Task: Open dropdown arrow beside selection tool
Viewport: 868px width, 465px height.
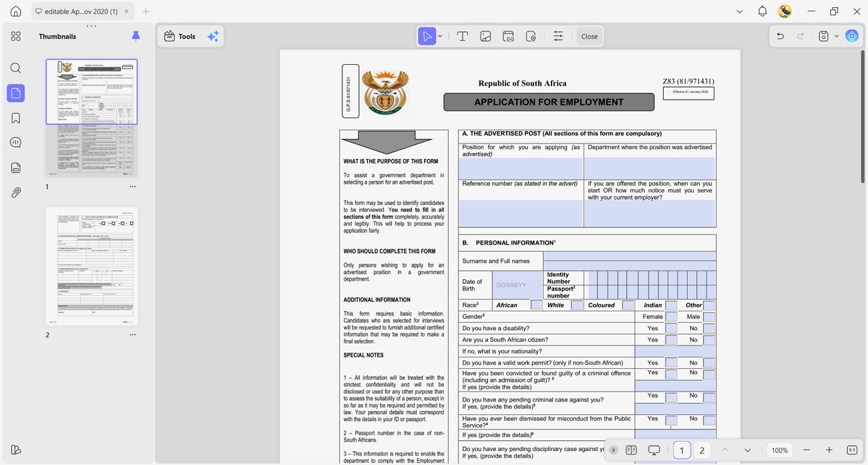Action: click(x=440, y=37)
